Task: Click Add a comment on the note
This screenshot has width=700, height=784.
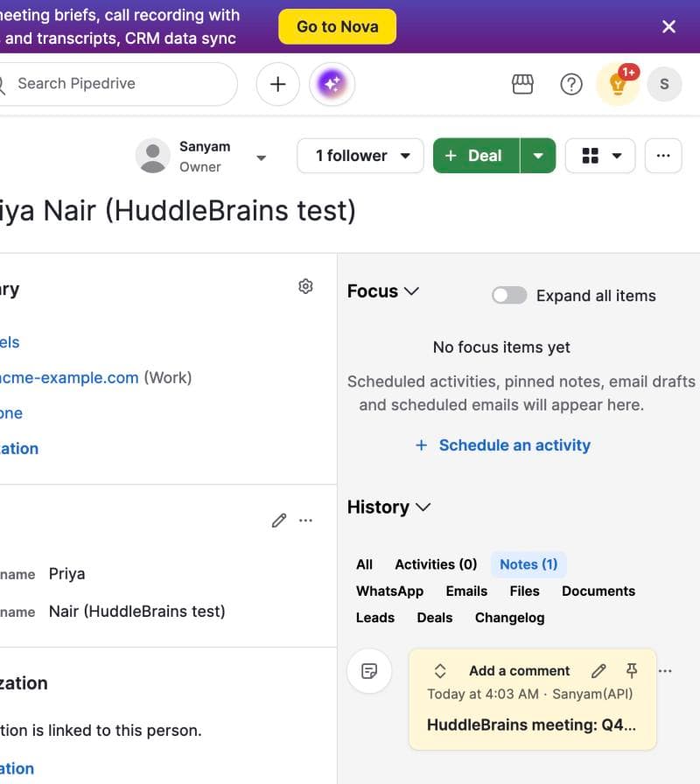Action: click(x=519, y=671)
